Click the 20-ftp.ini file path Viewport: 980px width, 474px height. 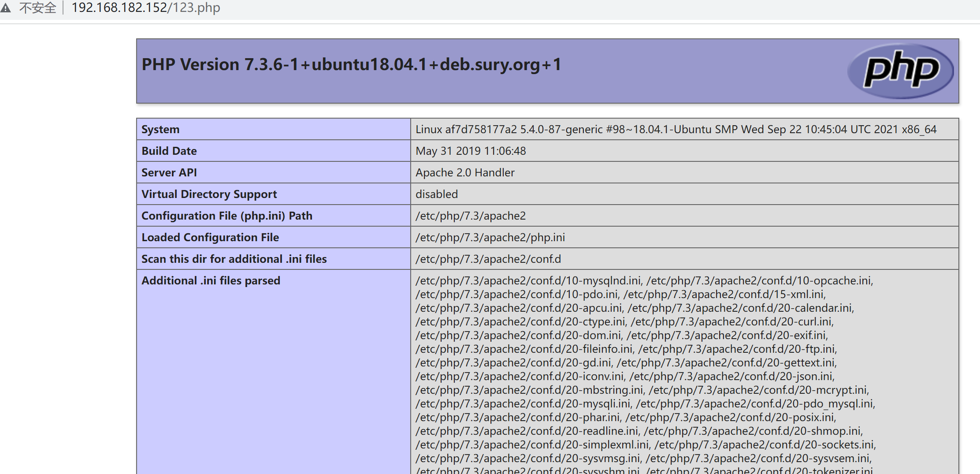pyautogui.click(x=737, y=349)
